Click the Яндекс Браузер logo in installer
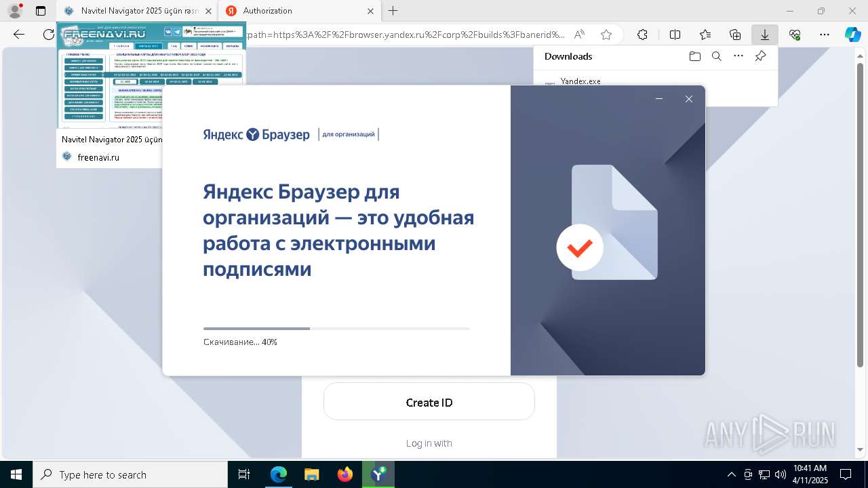The height and width of the screenshot is (488, 868). [x=256, y=134]
